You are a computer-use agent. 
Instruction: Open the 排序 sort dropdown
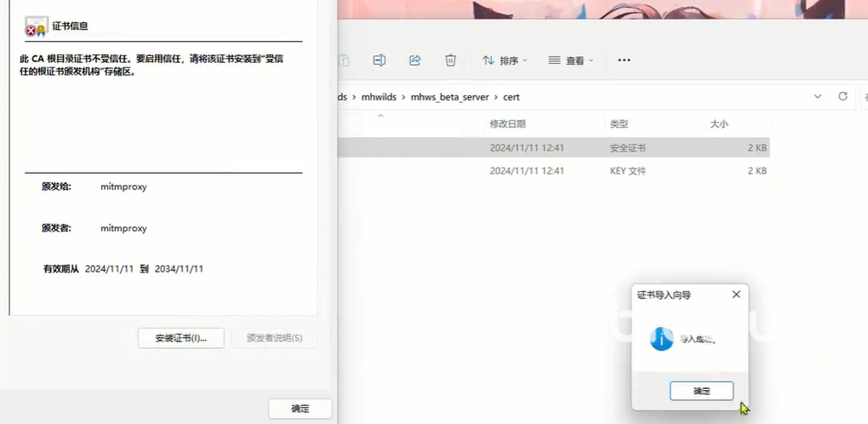(x=505, y=60)
